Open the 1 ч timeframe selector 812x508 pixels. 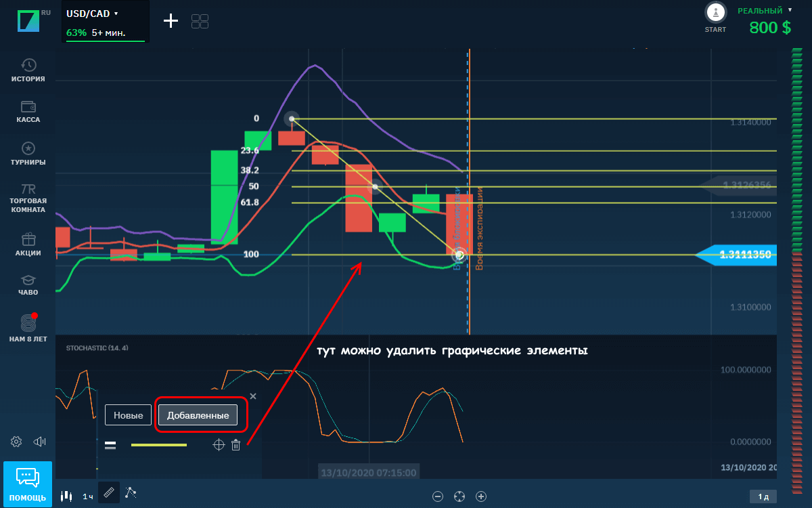pyautogui.click(x=88, y=496)
